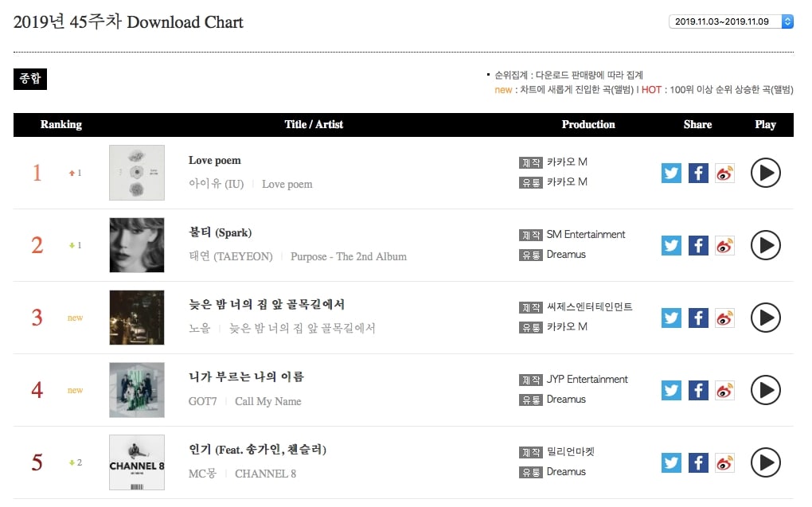The height and width of the screenshot is (507, 812).
Task: Share MC몽 인기 on Facebook
Action: tap(698, 463)
